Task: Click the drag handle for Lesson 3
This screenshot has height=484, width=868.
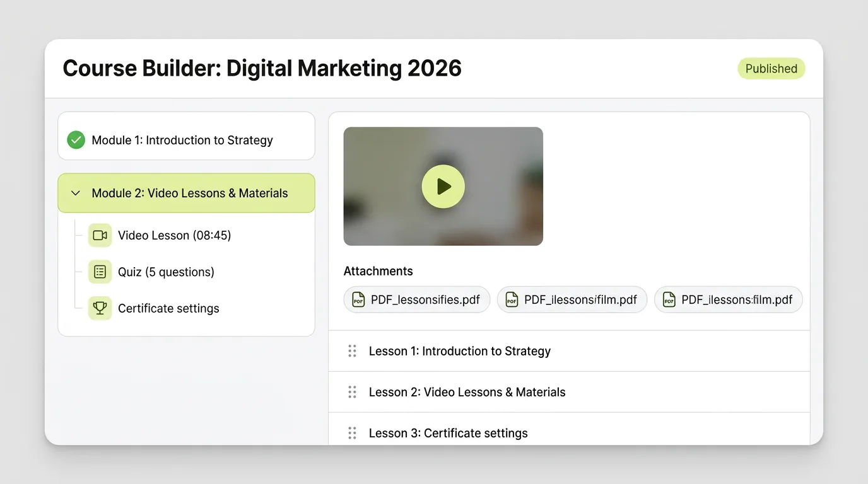Action: pyautogui.click(x=353, y=433)
